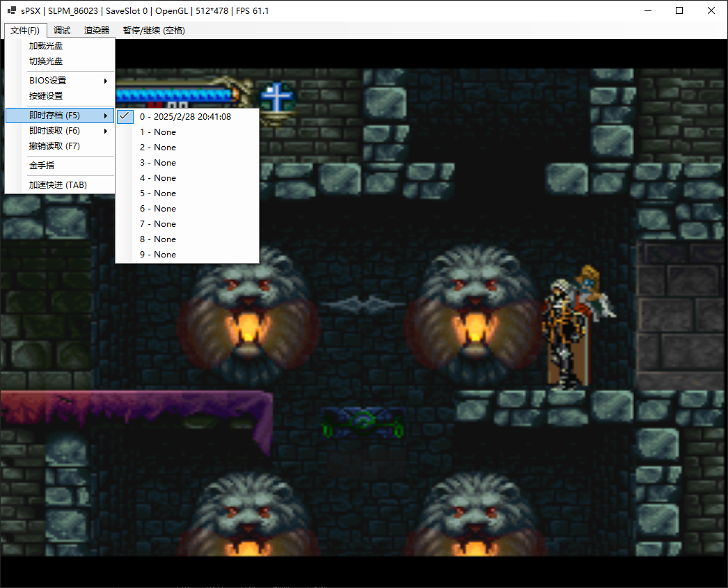Open the 渲染器 menu
This screenshot has height=588, width=728.
click(x=97, y=30)
